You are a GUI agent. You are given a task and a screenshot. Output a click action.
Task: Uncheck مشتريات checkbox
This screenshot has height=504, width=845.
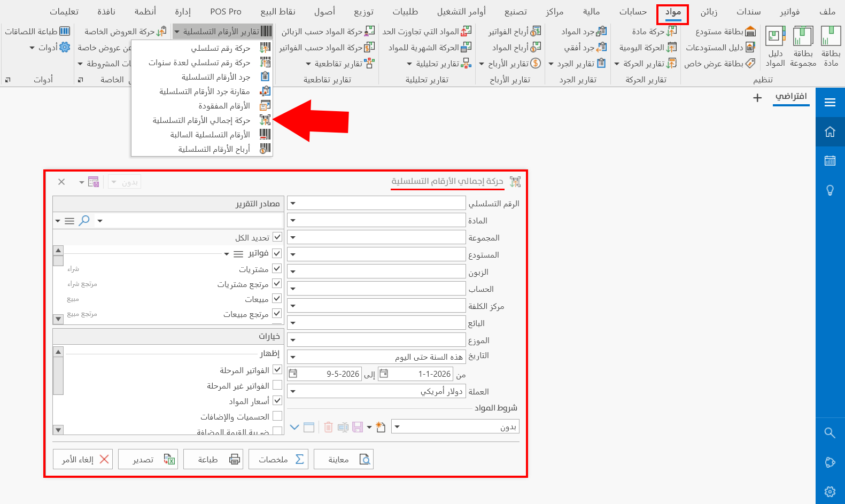click(277, 268)
